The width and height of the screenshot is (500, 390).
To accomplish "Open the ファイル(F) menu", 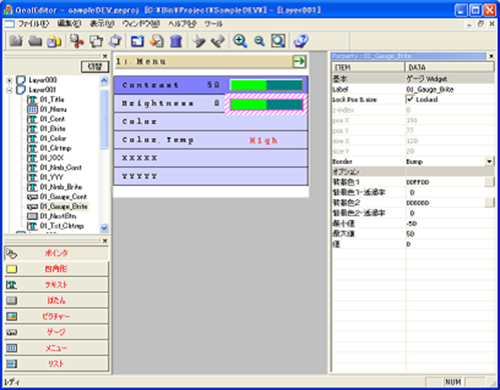I will (34, 24).
